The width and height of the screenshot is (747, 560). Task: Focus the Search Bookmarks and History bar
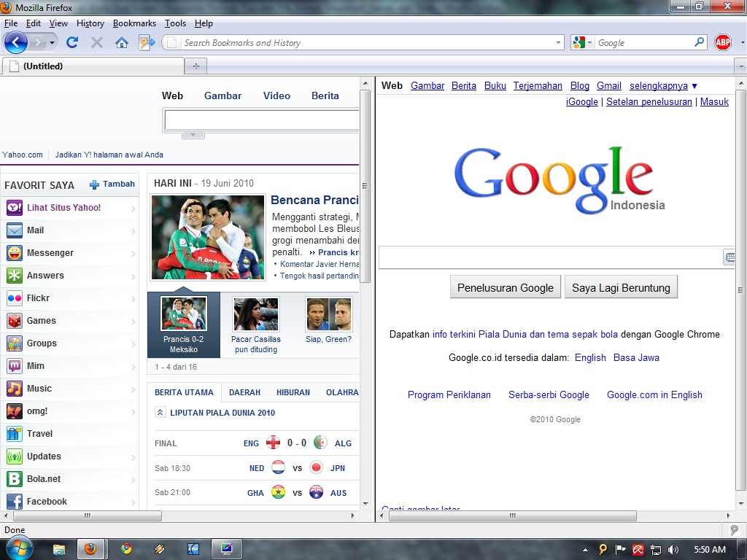point(363,42)
